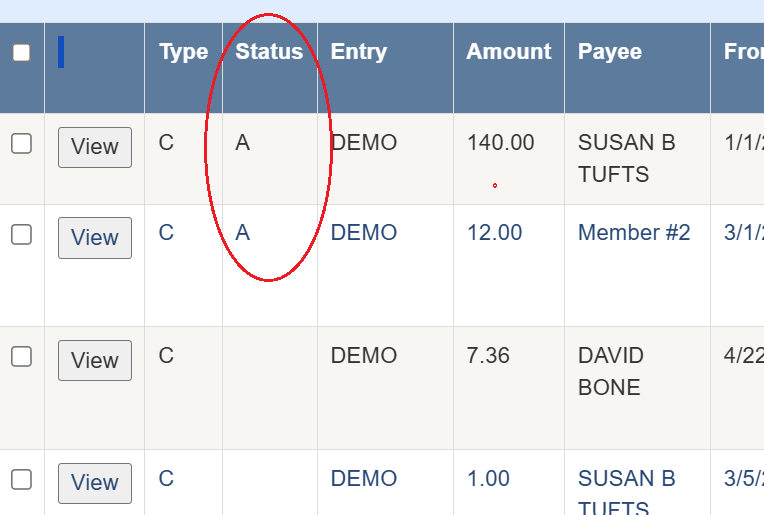Check the box for the 140.00 row
Viewport: 764px width, 515px height.
[21, 144]
